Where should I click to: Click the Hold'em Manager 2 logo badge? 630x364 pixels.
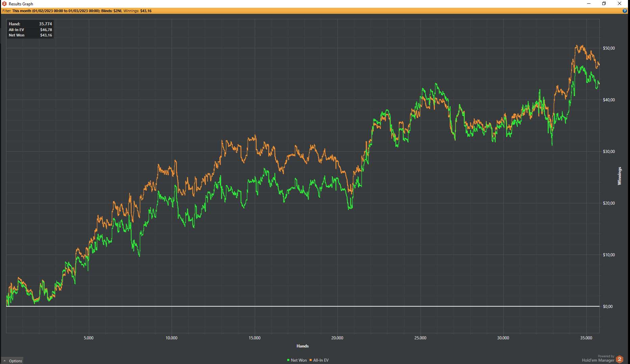coord(620,359)
